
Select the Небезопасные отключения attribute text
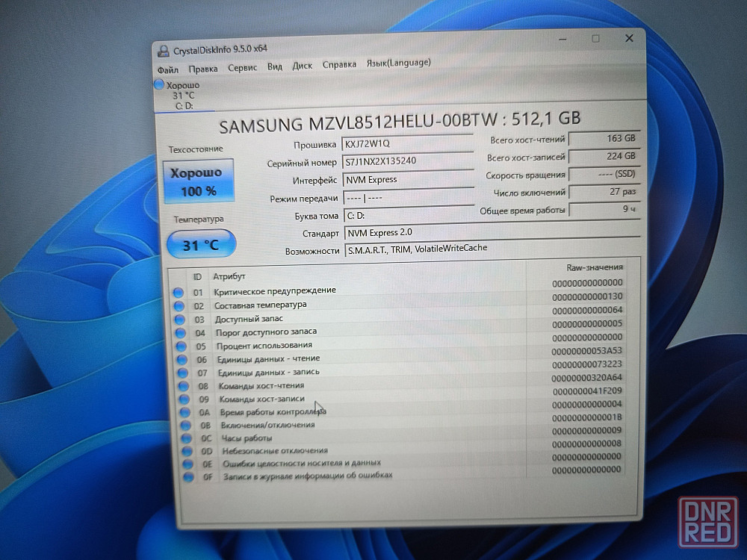pos(275,450)
